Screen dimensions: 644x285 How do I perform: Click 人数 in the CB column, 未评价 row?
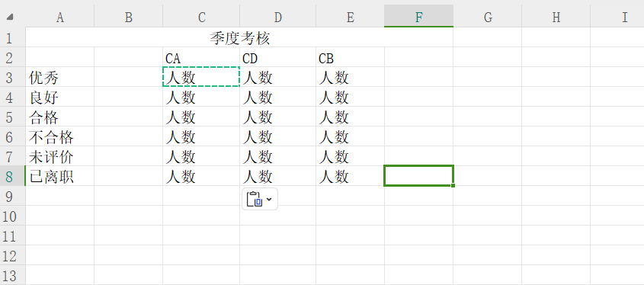coord(351,156)
